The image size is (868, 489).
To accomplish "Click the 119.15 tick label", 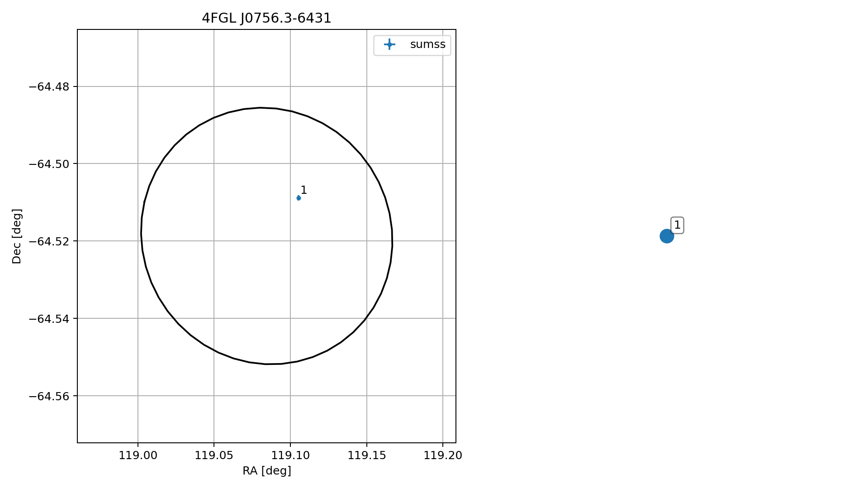I will [x=367, y=455].
